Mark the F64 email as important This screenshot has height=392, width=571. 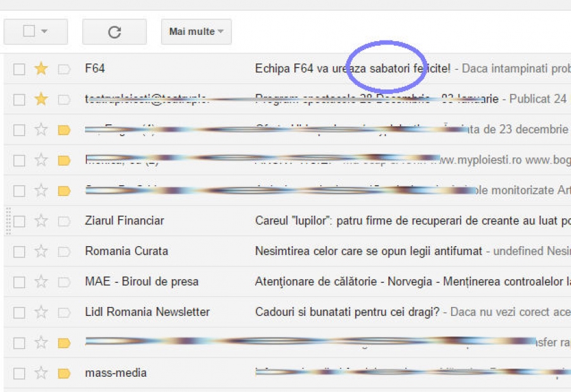64,69
